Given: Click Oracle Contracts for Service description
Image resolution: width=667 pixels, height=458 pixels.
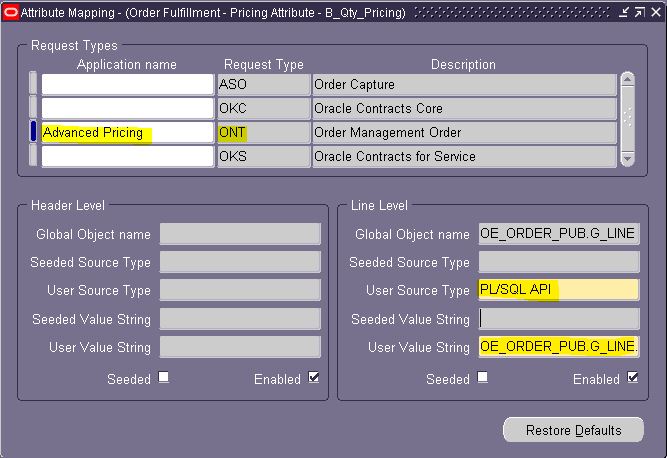Looking at the screenshot, I should click(464, 156).
